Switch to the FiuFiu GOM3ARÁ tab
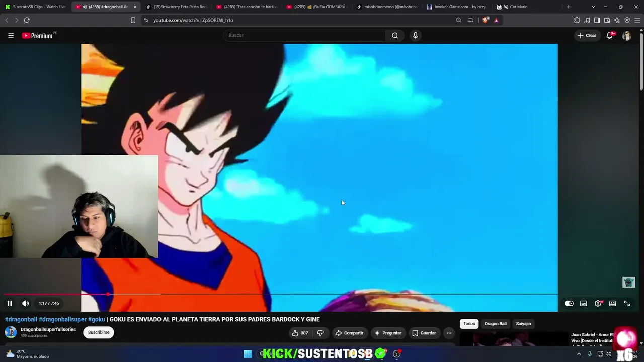The width and height of the screenshot is (644, 362). click(317, 7)
